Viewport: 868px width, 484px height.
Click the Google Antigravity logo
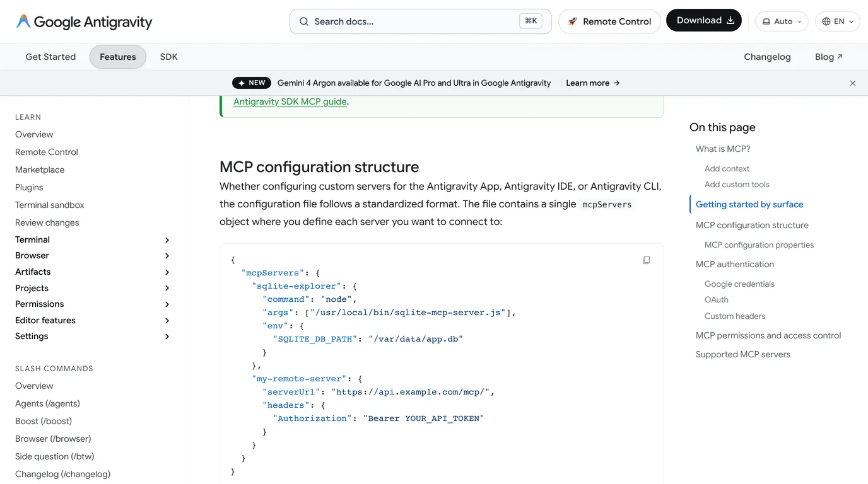pos(85,21)
